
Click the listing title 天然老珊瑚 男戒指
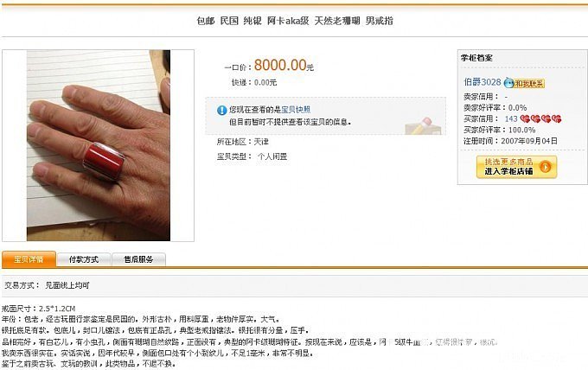(x=354, y=21)
